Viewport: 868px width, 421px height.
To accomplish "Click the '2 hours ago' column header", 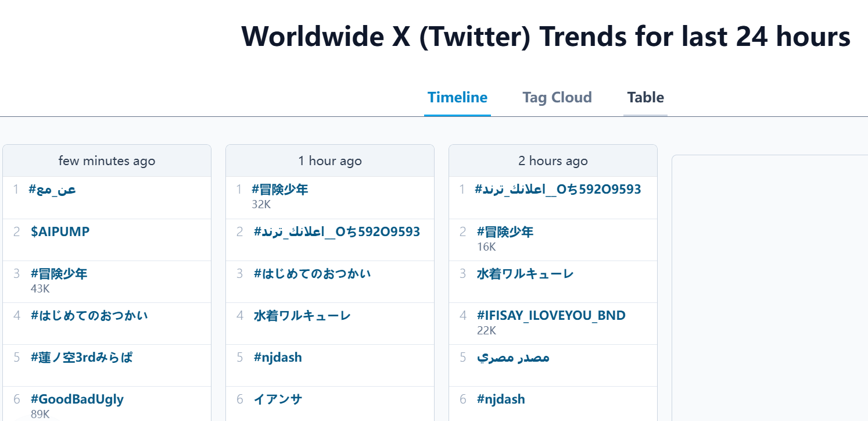I will [553, 160].
